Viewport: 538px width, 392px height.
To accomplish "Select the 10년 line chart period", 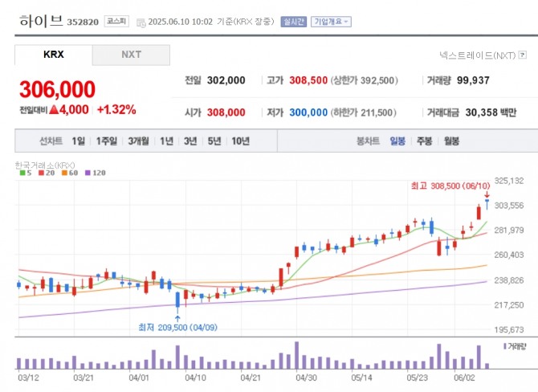I will (240, 141).
